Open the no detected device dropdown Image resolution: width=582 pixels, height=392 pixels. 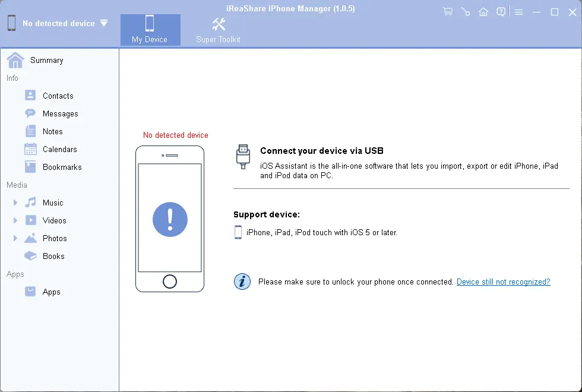click(x=104, y=23)
